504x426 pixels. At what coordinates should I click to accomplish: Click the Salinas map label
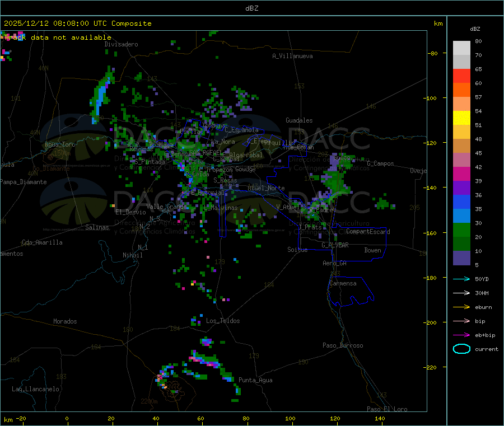[x=97, y=227]
